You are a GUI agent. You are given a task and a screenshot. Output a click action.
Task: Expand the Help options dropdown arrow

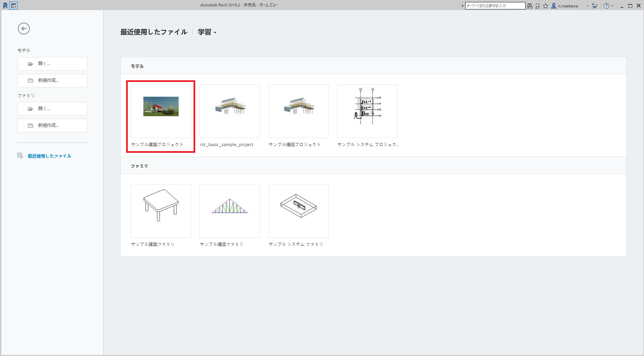(x=612, y=6)
